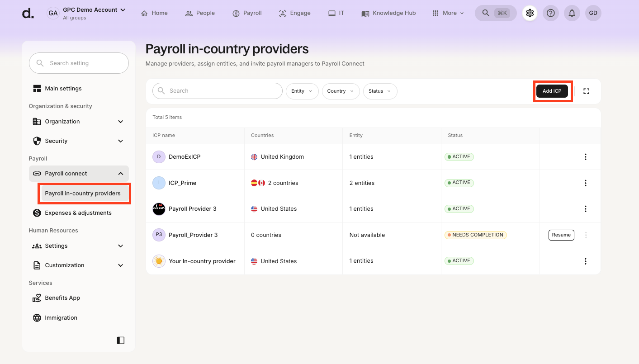Select Expenses & adjustments in sidebar
639x364 pixels.
[78, 213]
